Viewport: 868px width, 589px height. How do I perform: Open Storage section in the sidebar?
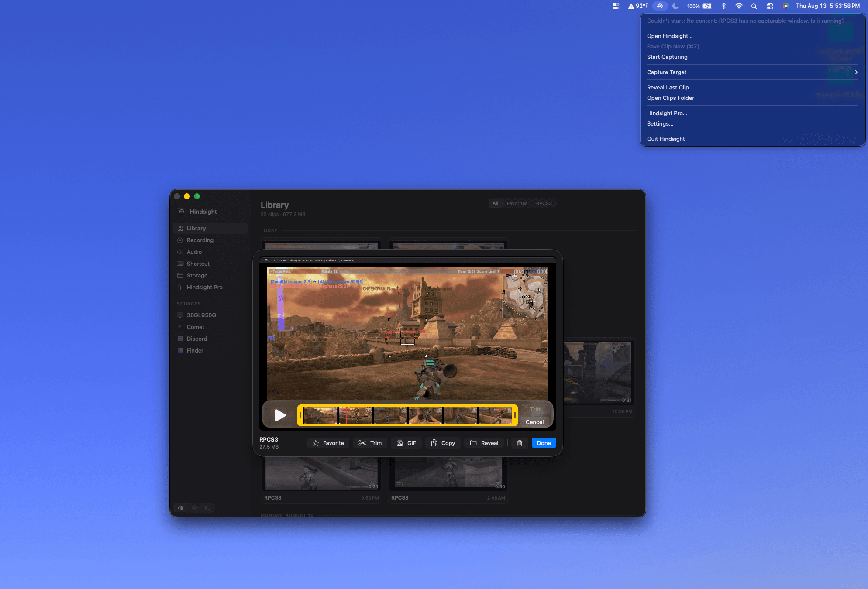tap(210, 275)
